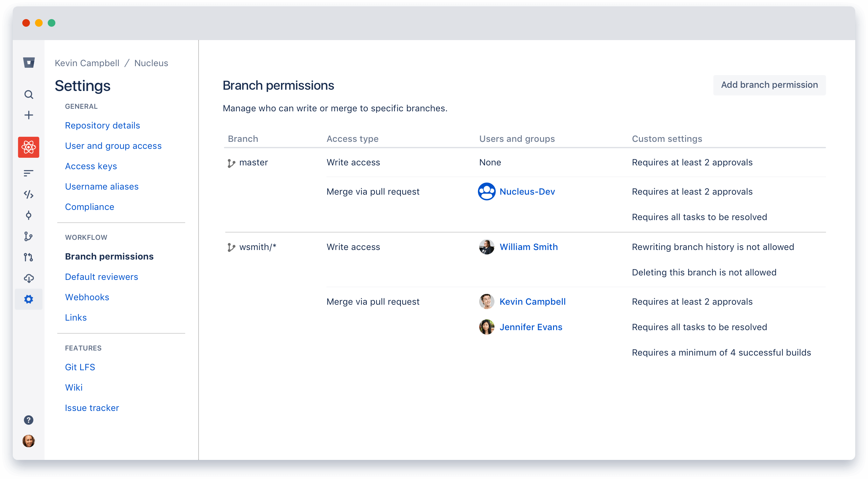Open Pipelines using the cloud icon
Image resolution: width=868 pixels, height=479 pixels.
pyautogui.click(x=29, y=278)
